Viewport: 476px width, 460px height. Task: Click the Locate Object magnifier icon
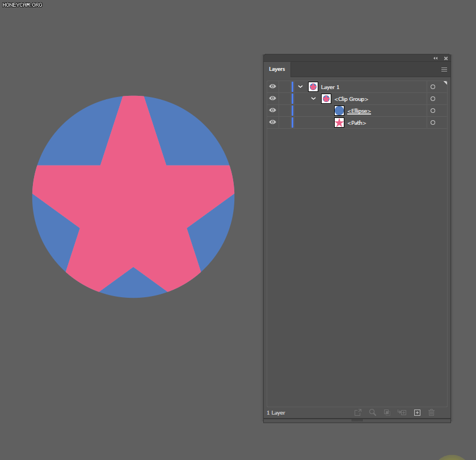pos(373,412)
